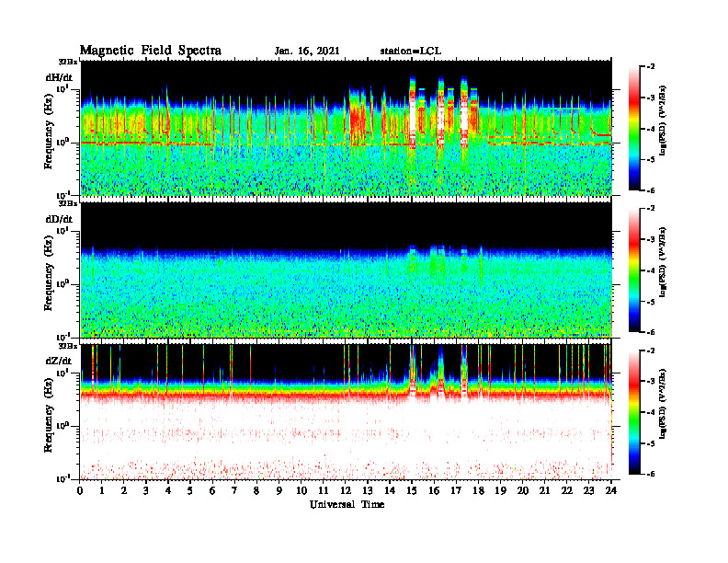Click hour 1 on the time axis
This screenshot has width=728, height=563.
pos(102,491)
